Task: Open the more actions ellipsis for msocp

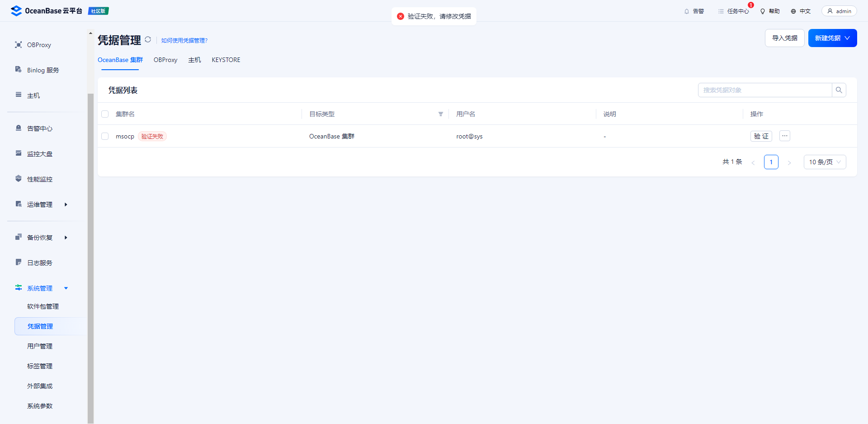Action: point(785,136)
